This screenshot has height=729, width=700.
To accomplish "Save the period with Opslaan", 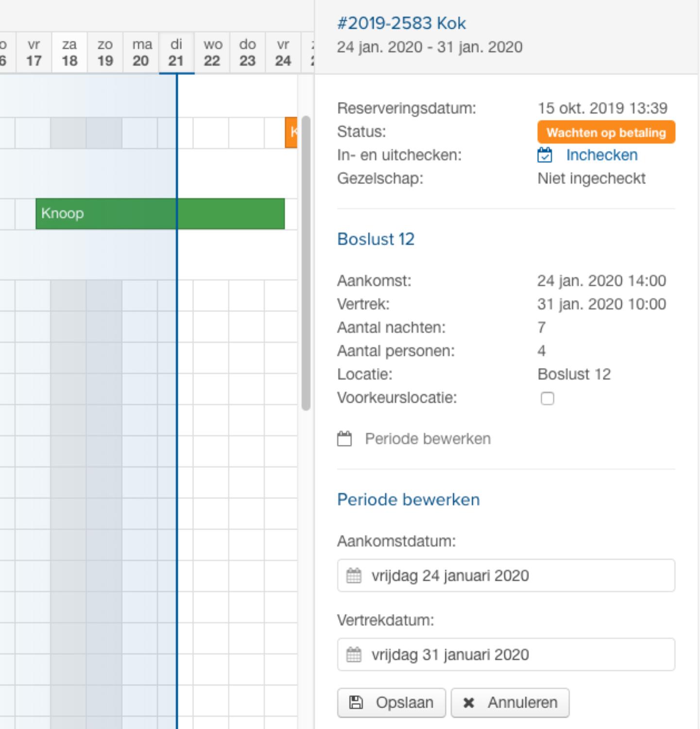I will click(392, 702).
